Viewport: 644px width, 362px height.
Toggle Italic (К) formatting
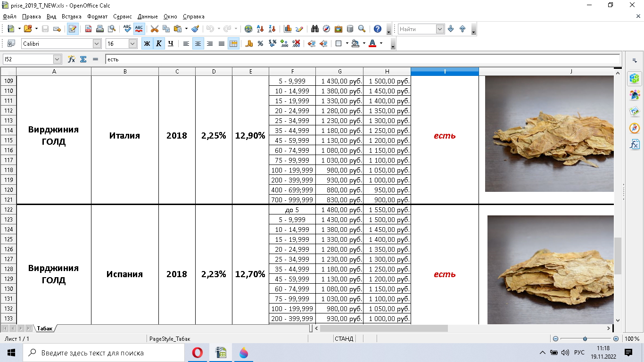click(x=159, y=43)
